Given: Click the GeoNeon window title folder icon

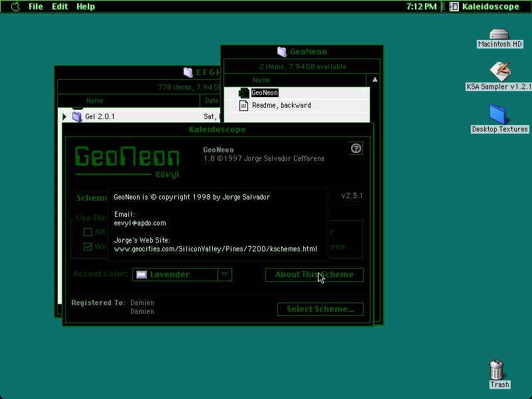Looking at the screenshot, I should (281, 52).
